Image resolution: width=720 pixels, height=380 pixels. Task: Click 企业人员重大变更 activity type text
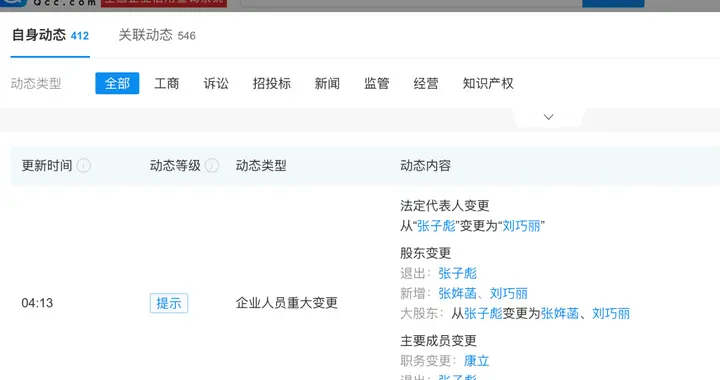tap(287, 303)
